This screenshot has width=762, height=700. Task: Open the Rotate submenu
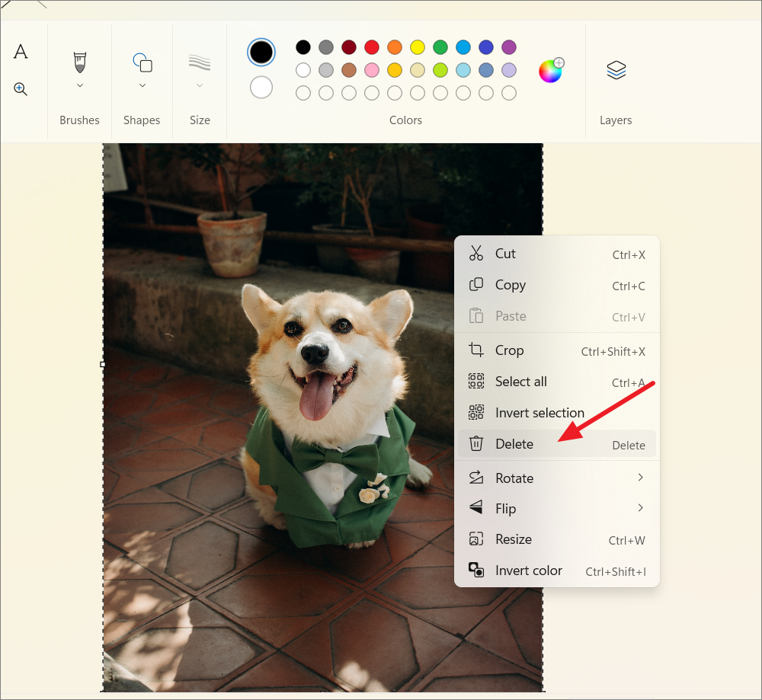coord(557,478)
